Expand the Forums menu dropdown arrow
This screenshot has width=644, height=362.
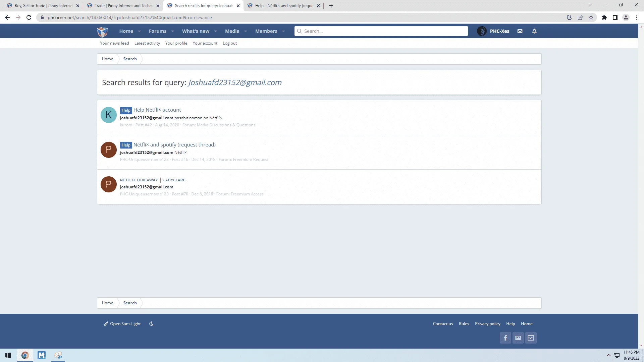pos(172,32)
